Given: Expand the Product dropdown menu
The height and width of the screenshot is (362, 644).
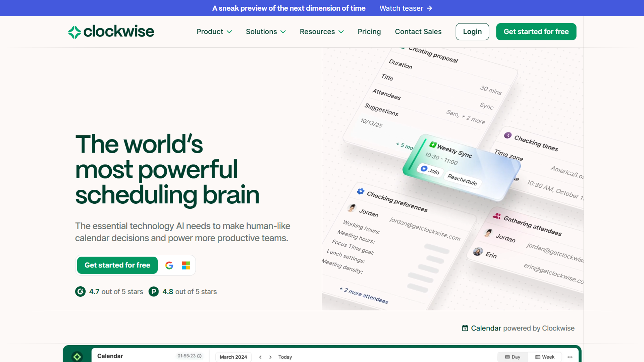Looking at the screenshot, I should [214, 32].
